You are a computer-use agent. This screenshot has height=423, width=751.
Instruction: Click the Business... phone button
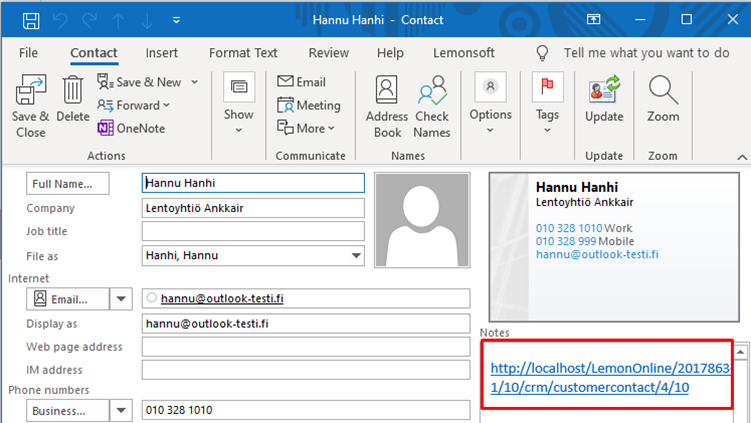pos(68,411)
